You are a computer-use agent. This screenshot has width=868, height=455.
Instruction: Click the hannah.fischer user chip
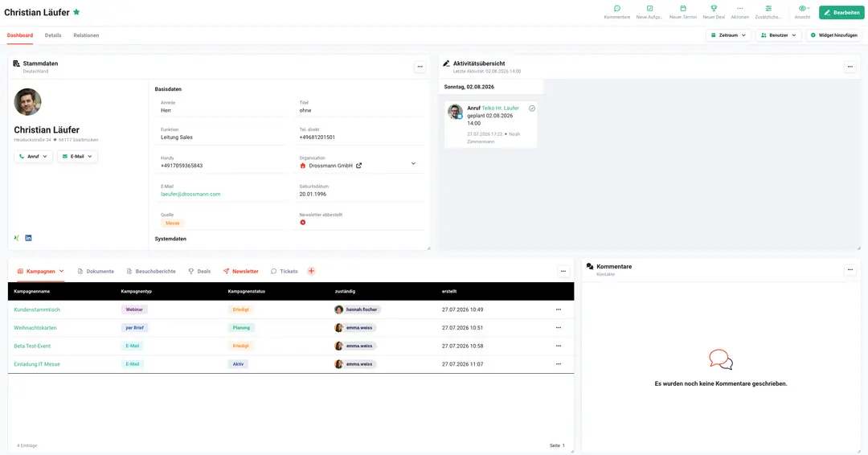pos(357,310)
